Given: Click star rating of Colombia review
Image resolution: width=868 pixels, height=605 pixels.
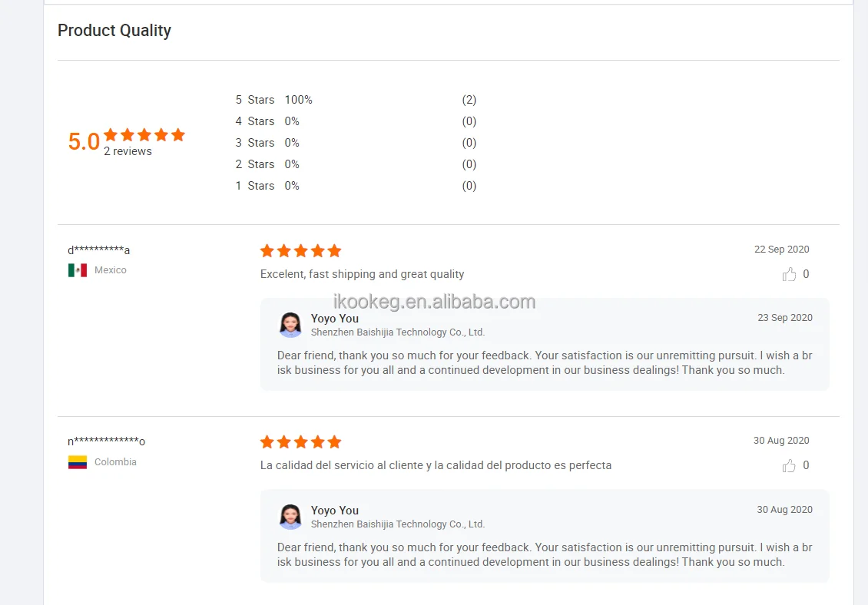Looking at the screenshot, I should click(x=300, y=442).
